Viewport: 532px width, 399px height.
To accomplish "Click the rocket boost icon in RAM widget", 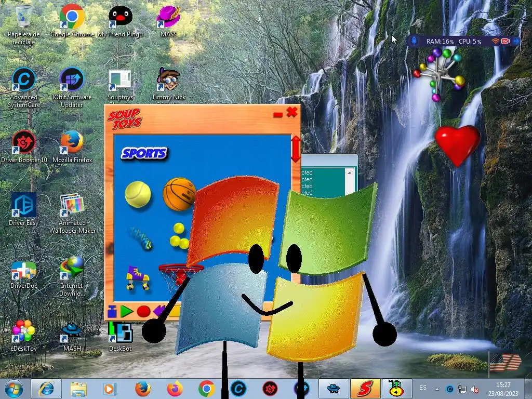I will 414,41.
